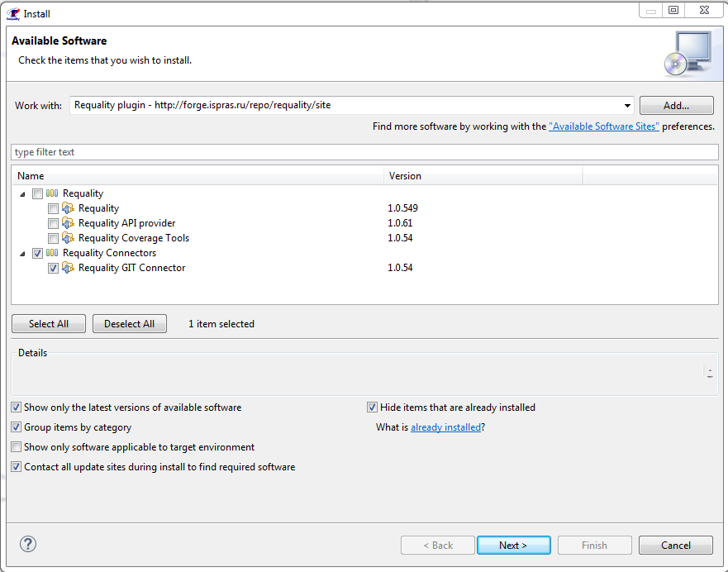Viewport: 728px width, 572px height.
Task: Click the Name column header
Action: 197,176
